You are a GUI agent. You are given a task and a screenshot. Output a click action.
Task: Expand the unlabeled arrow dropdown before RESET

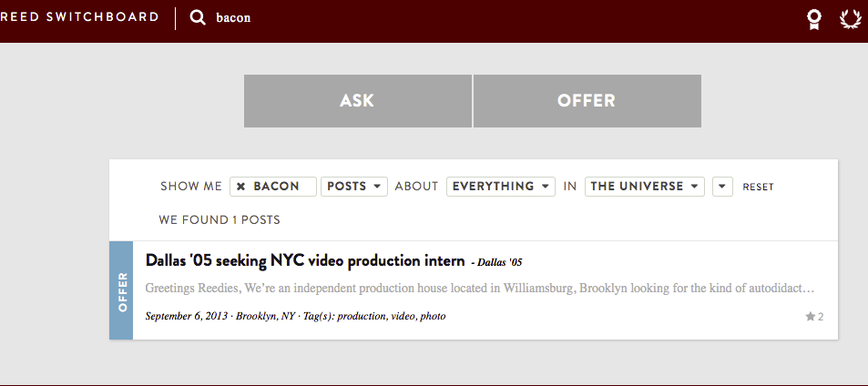[x=722, y=187]
